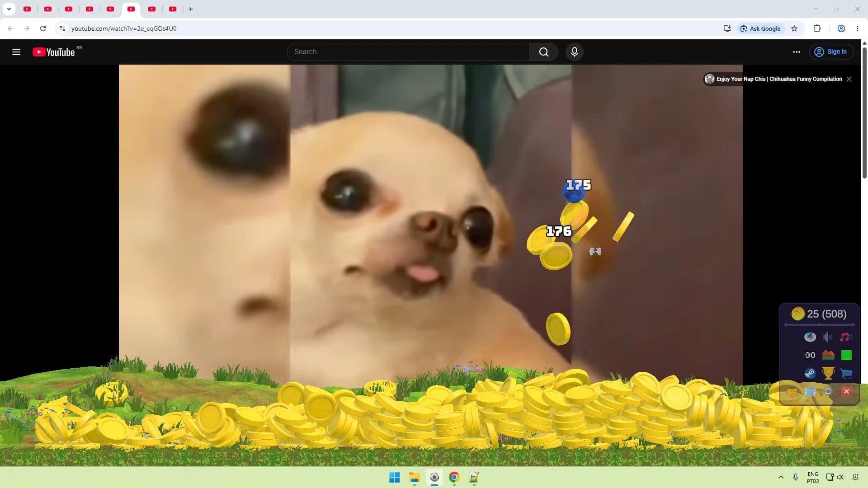Open the notifications bell in the tray

855,477
